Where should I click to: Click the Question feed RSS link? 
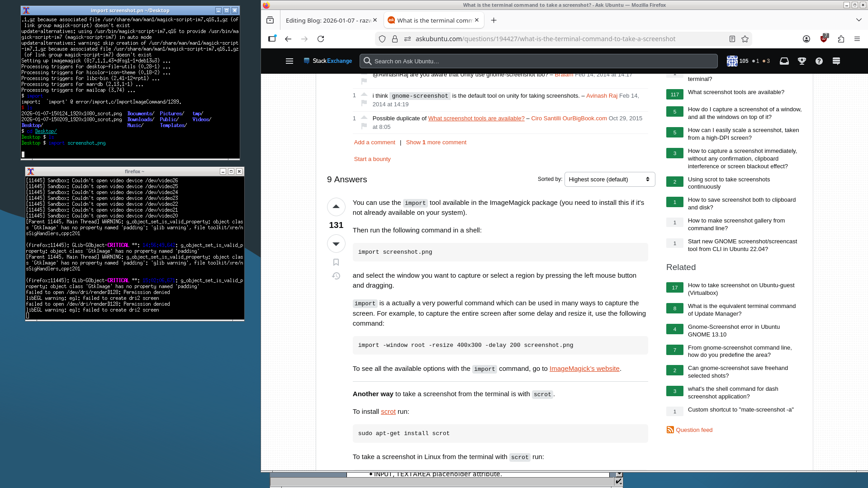(694, 430)
